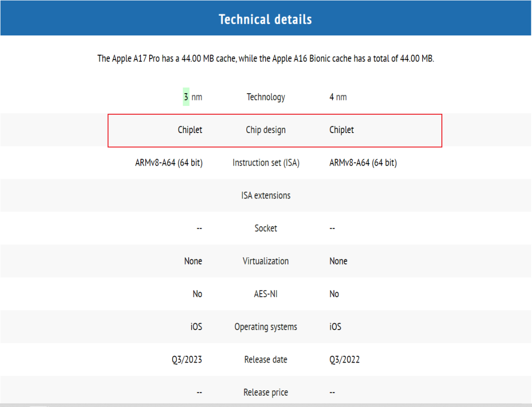This screenshot has width=532, height=407.
Task: Click the highlighted 3 nm value
Action: pyautogui.click(x=193, y=97)
